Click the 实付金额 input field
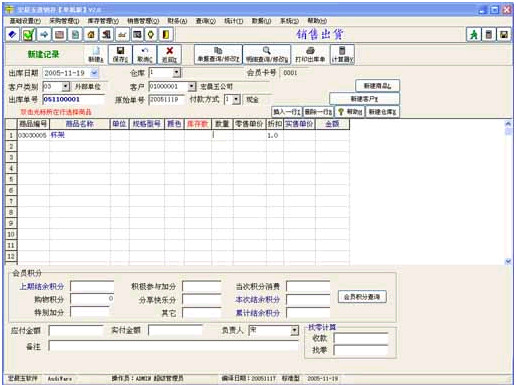Viewport: 516px width, 385px height. coord(175,330)
